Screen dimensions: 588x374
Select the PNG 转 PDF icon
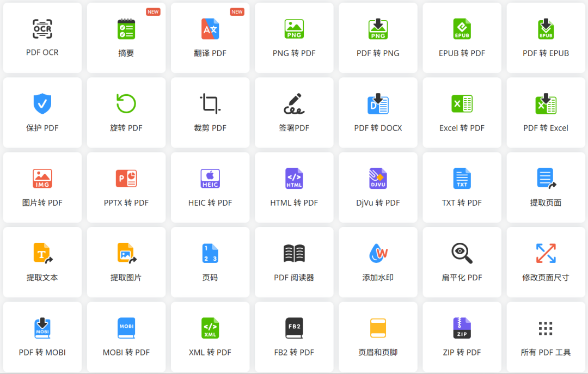click(x=294, y=29)
